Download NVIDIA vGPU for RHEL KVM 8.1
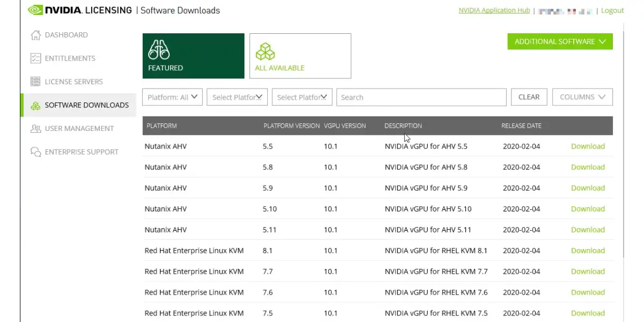The image size is (644, 322). pyautogui.click(x=588, y=251)
